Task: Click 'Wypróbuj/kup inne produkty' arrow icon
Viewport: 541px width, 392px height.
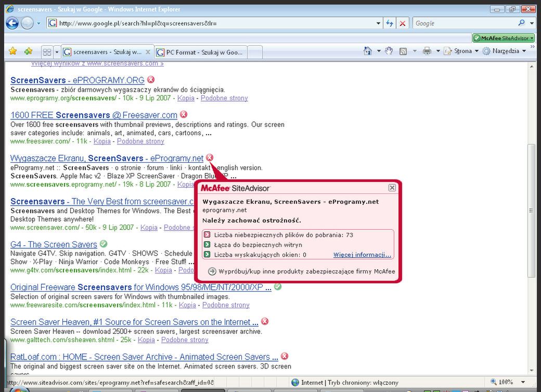Action: coord(212,271)
